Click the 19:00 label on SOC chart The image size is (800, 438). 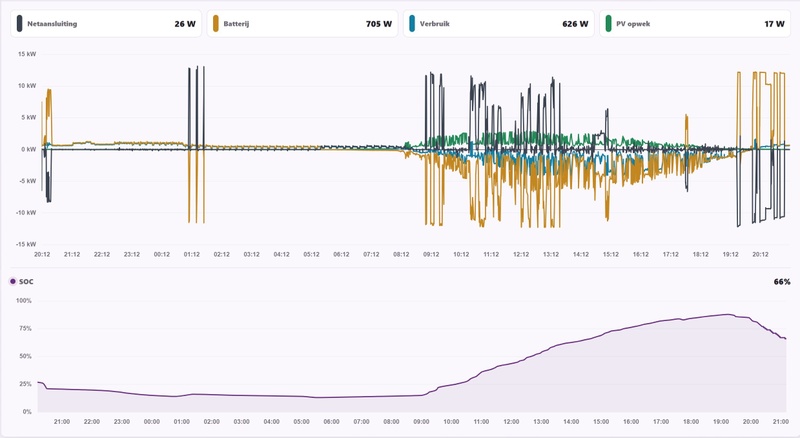721,422
